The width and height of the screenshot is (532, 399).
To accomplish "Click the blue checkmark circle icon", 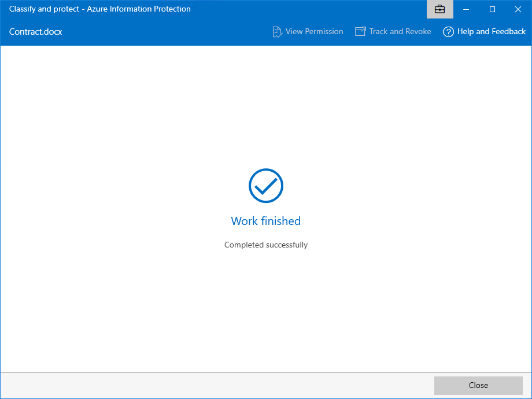I will click(266, 186).
